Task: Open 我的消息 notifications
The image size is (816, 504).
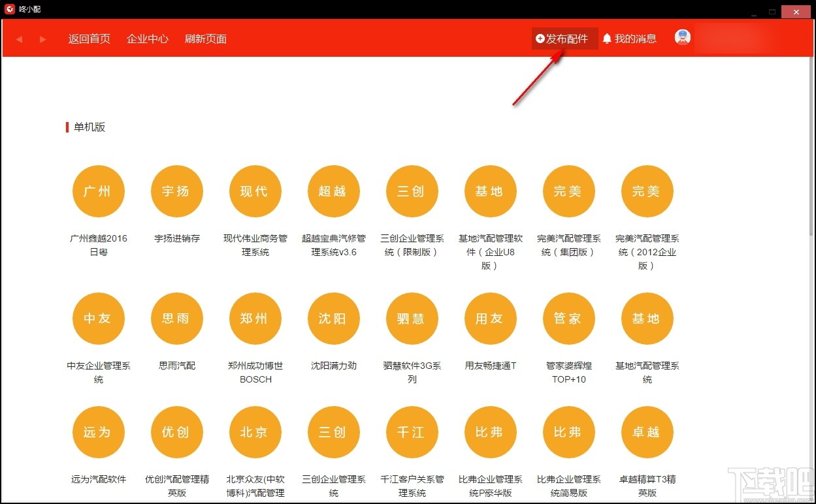Action: click(x=629, y=39)
